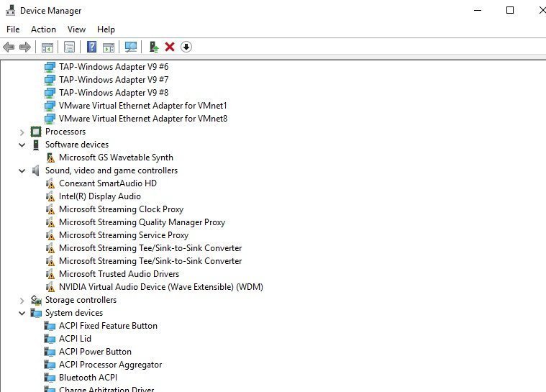Click warning icon beside NVIDIA Virtual Audio Device
This screenshot has height=392, width=546.
(50, 287)
